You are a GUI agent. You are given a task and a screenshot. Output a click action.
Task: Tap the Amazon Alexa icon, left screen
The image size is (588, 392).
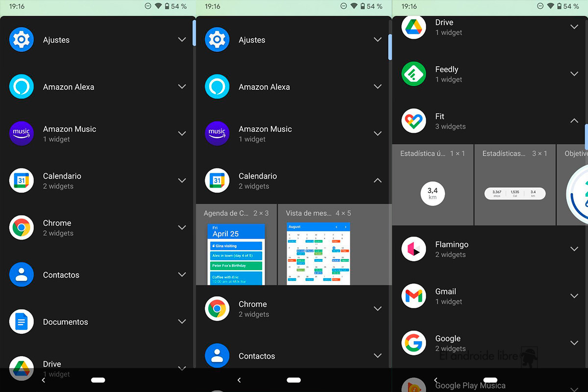[22, 87]
